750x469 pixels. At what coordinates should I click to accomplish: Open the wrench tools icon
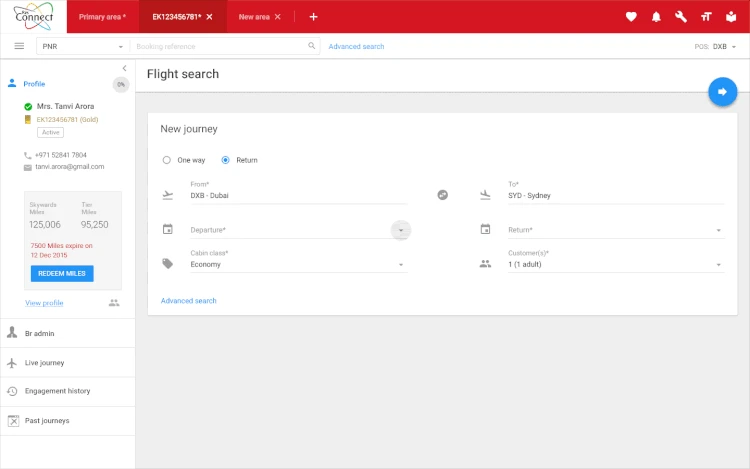[682, 17]
